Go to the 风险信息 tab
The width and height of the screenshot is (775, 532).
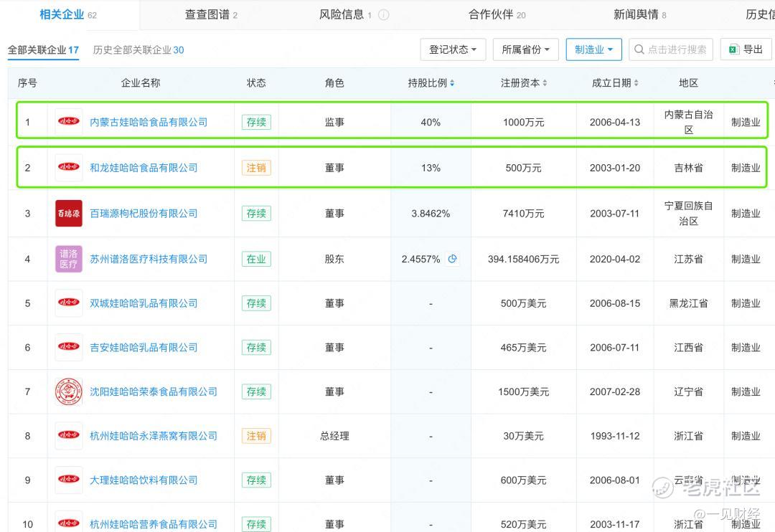[345, 15]
